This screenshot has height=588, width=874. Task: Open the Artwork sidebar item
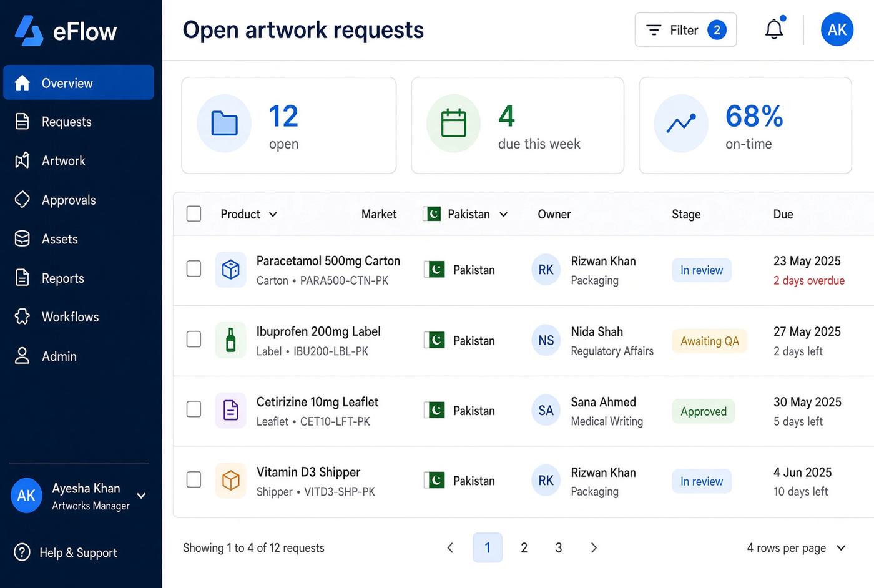tap(79, 160)
